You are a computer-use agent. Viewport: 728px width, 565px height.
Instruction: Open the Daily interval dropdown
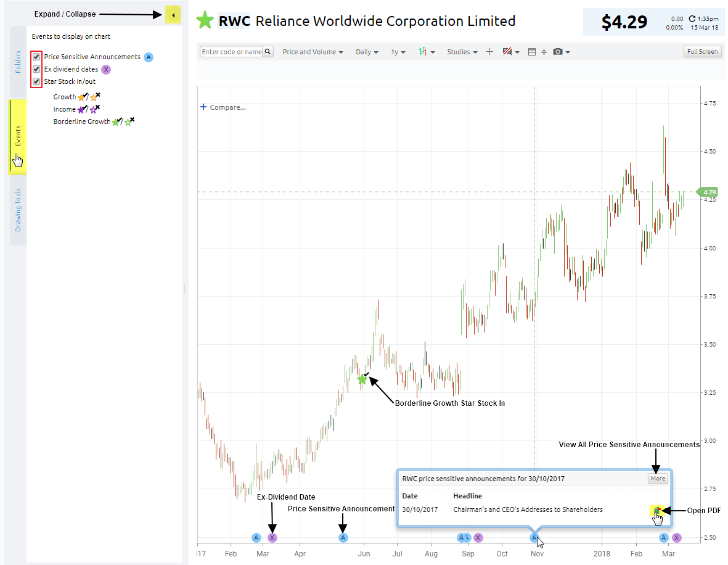(x=367, y=52)
